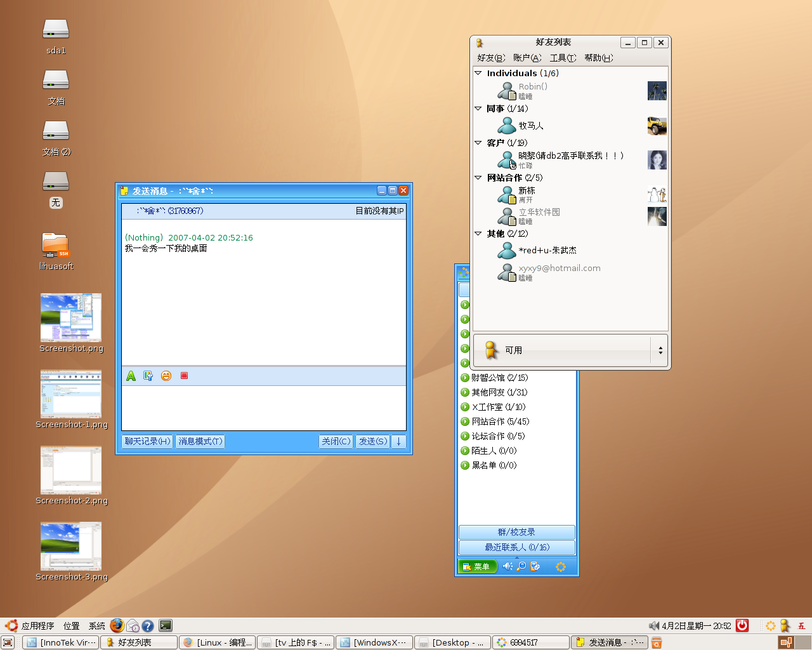Viewport: 812px width, 650px height.
Task: Open the terminal launcher in the panel
Action: (x=166, y=626)
